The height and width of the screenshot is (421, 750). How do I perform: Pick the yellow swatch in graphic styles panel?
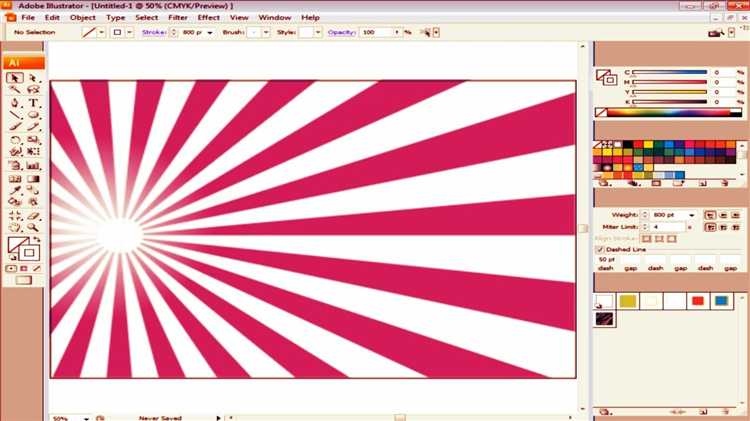(628, 301)
